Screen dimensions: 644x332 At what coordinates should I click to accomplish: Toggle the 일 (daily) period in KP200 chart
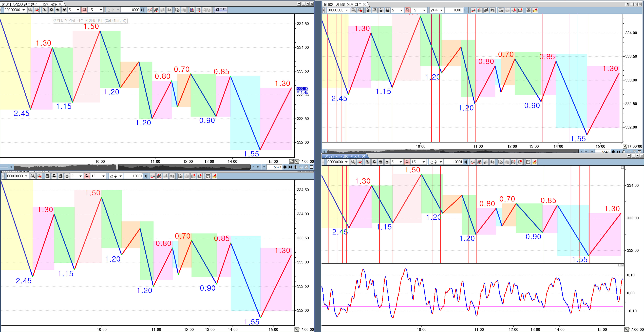tap(45, 10)
